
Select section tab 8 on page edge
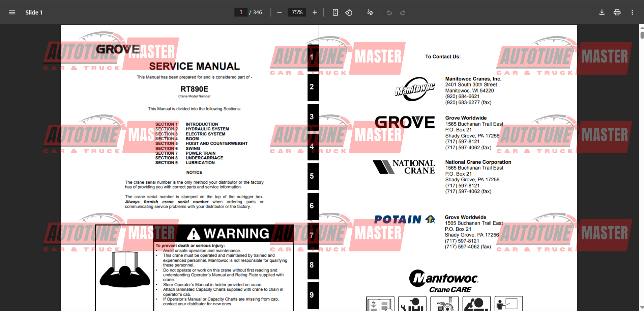pyautogui.click(x=312, y=265)
